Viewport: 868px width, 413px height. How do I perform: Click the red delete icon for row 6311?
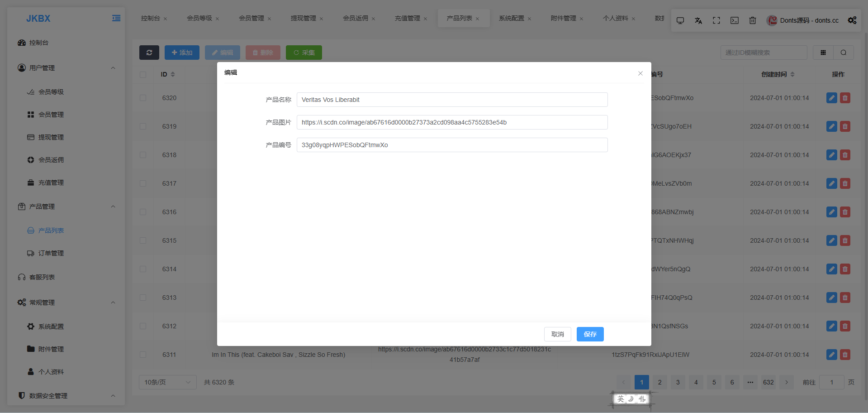(844, 355)
